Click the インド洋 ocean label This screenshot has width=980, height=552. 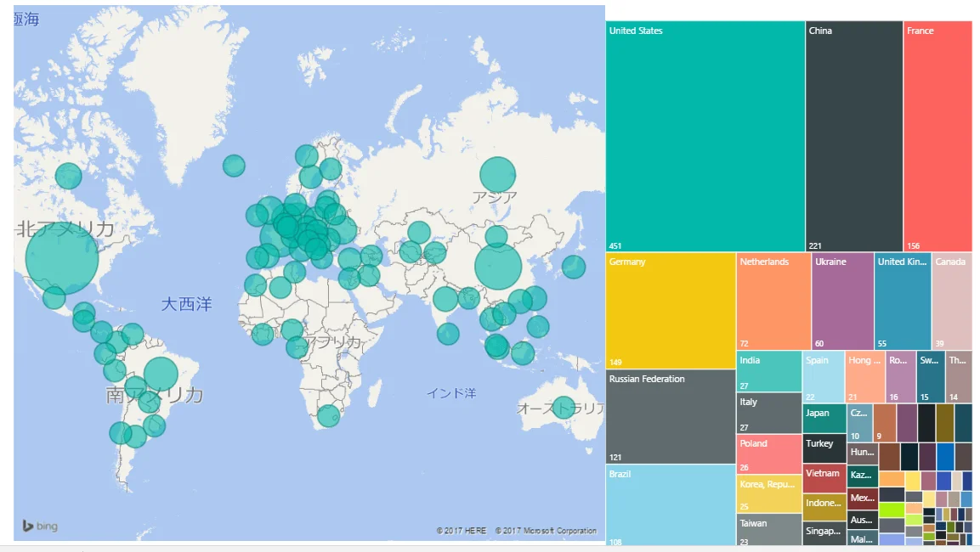[x=451, y=393]
